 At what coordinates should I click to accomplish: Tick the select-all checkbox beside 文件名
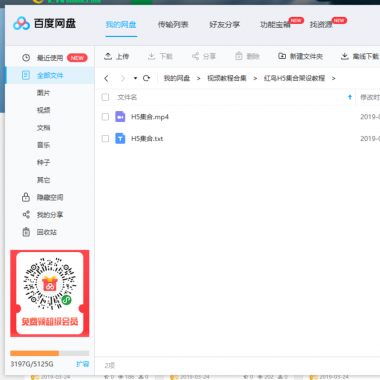pos(105,97)
